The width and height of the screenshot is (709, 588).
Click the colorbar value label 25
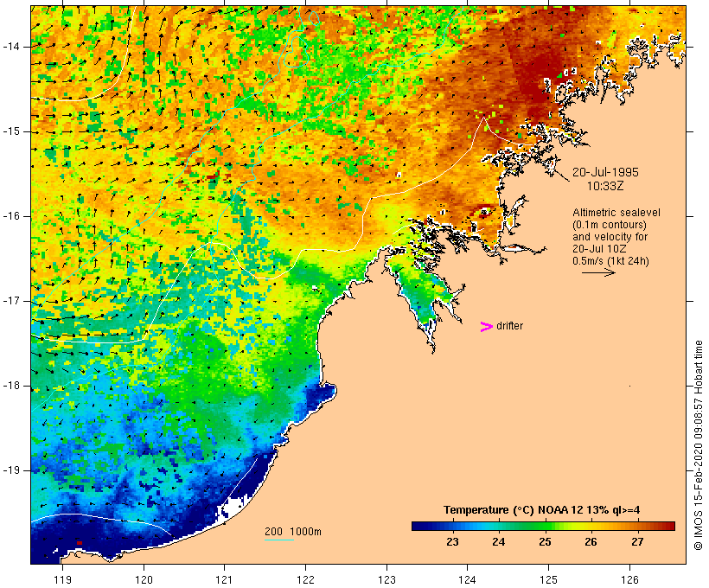point(545,542)
